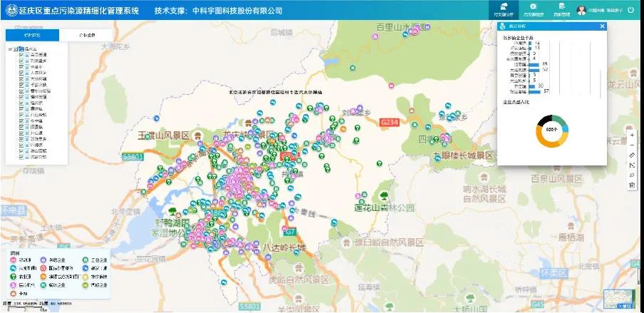
Task: Click the trash delete tool on map toolbar
Action: coord(632,185)
